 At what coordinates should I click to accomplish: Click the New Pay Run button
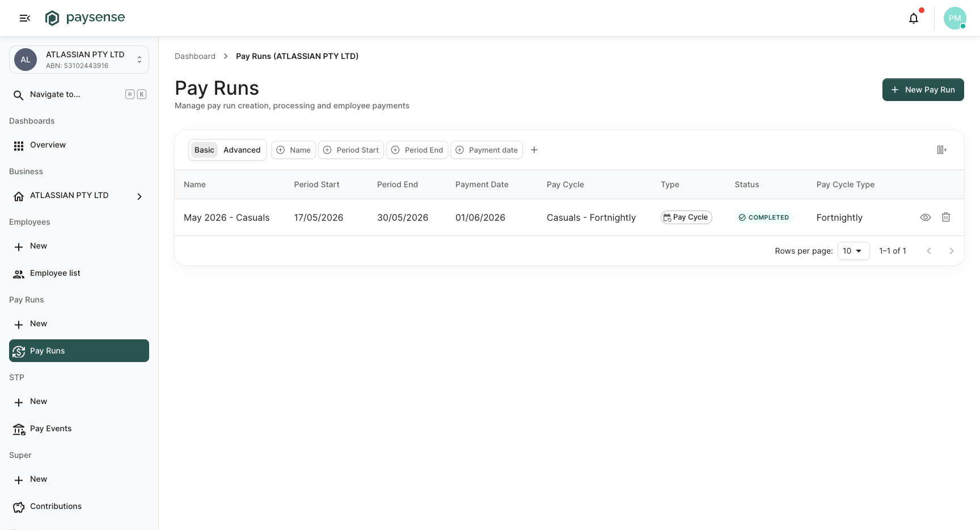click(923, 90)
